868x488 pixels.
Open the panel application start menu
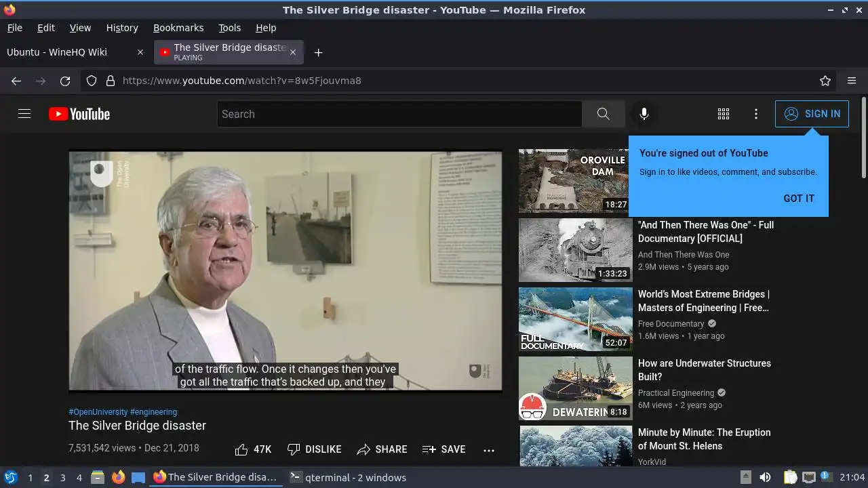point(10,477)
